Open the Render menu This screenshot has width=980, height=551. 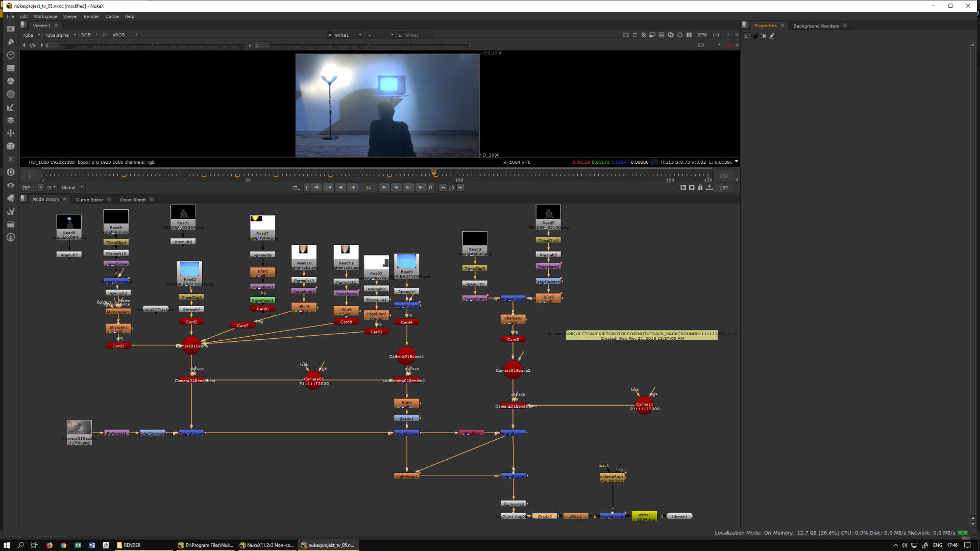tap(91, 16)
